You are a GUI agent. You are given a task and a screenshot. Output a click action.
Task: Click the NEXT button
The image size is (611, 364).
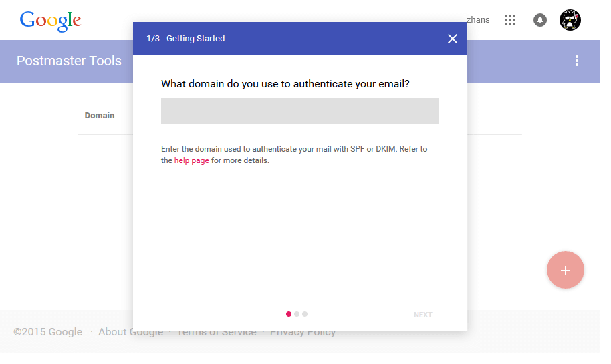422,315
